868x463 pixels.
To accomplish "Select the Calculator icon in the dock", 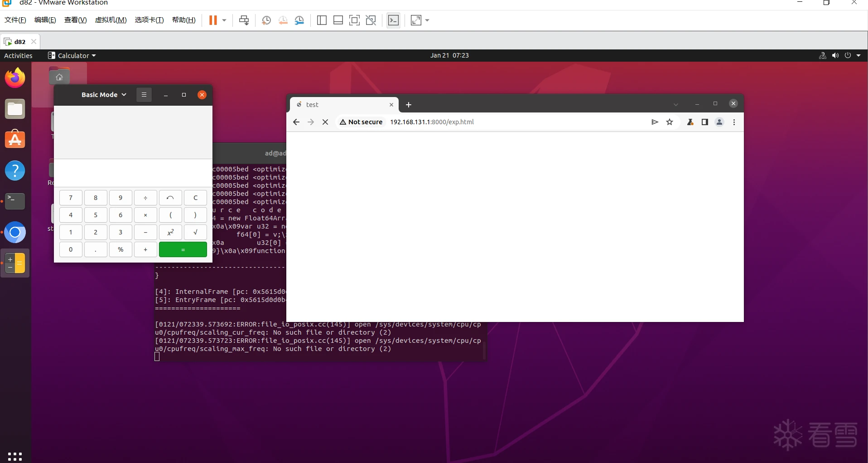I will 15,263.
